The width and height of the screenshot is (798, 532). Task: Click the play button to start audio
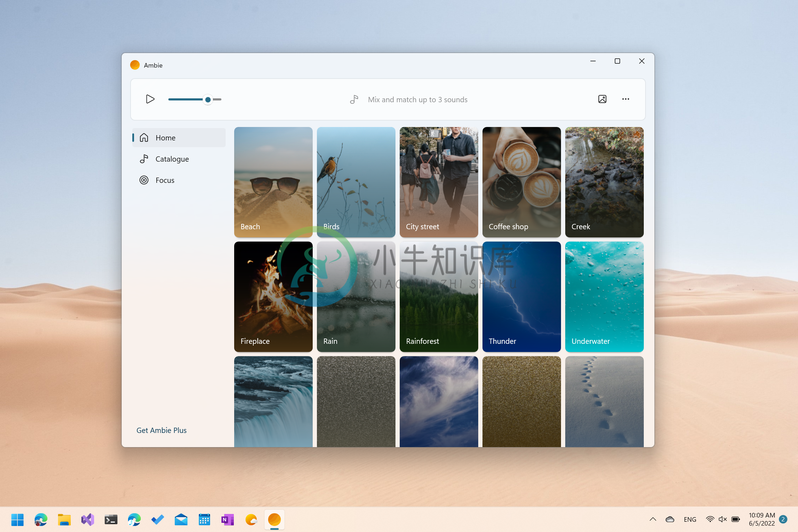coord(150,99)
